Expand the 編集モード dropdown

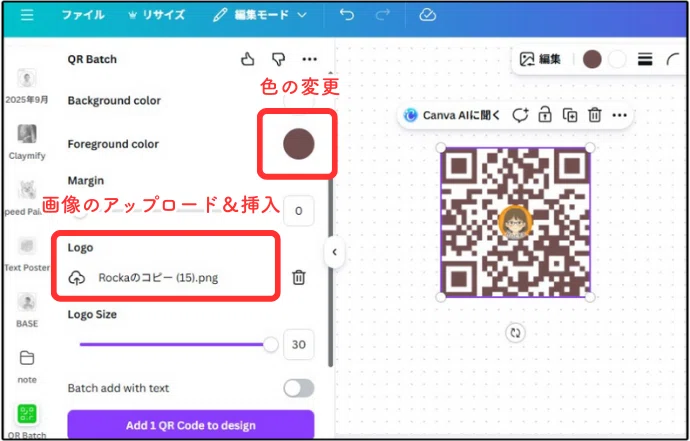coord(260,15)
